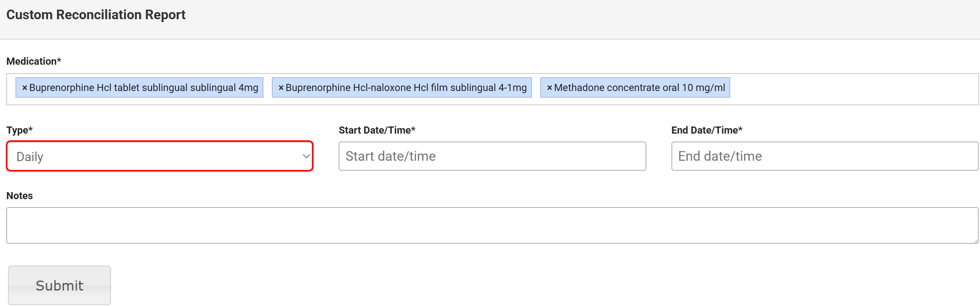Click the Methadone concentrate oral 10 mg/ml chip text
This screenshot has width=980, height=306.
tap(639, 88)
